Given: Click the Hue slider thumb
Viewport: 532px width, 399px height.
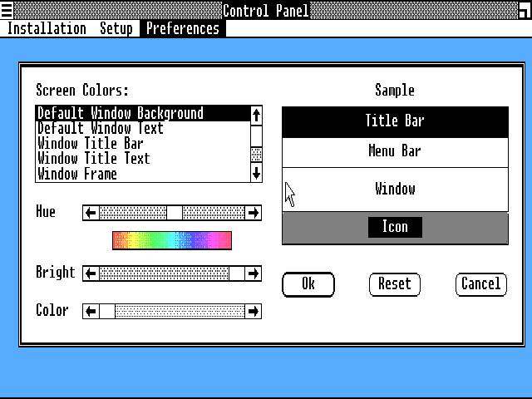Looking at the screenshot, I should pos(175,213).
